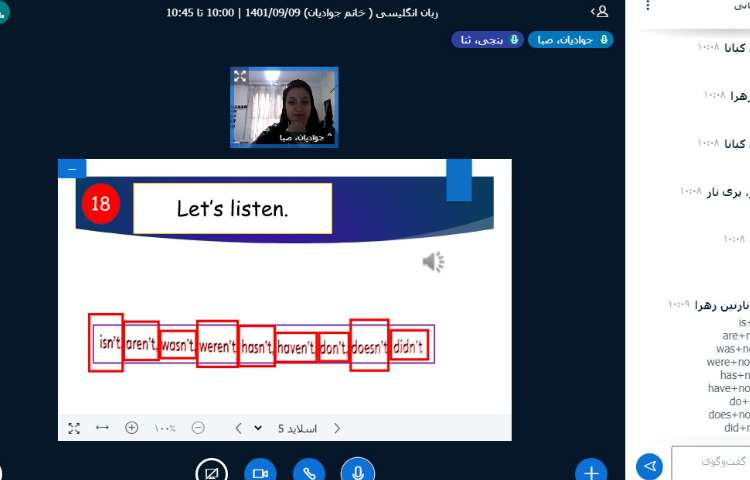Viewport: 750px width, 480px height.
Task: Open chat options three-dot menu
Action: click(648, 6)
